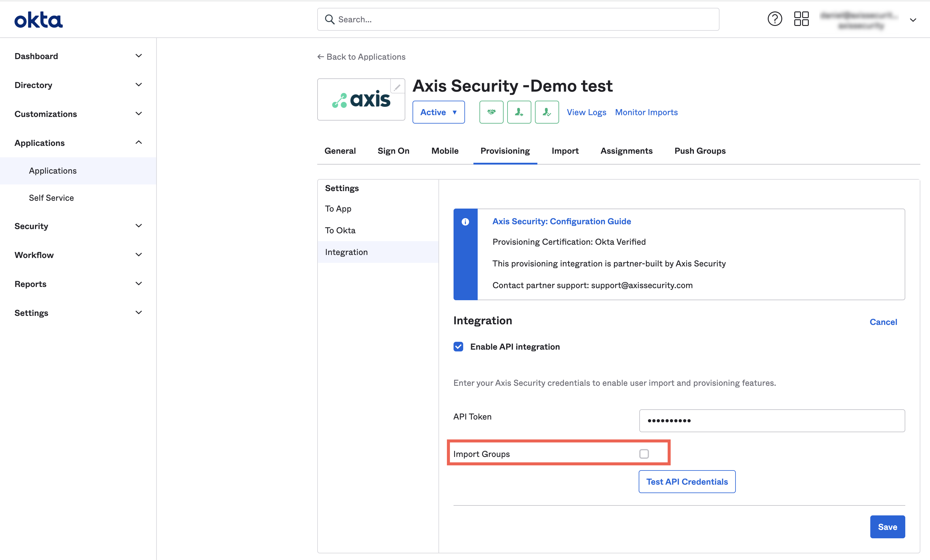Click the API Token input field

point(772,420)
